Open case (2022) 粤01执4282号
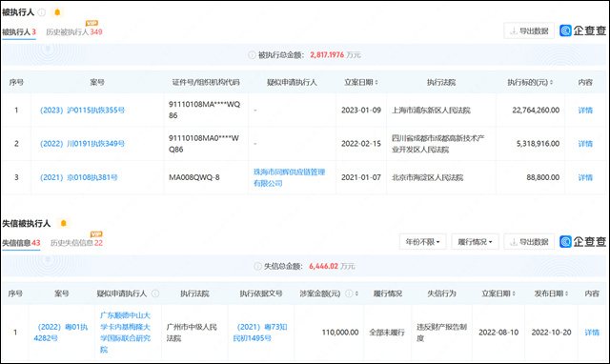610x364 pixels. (x=61, y=333)
